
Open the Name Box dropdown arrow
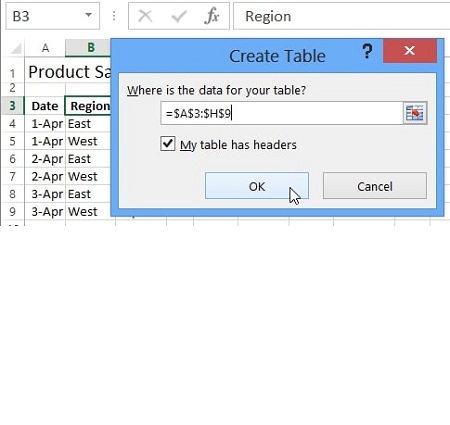[88, 15]
